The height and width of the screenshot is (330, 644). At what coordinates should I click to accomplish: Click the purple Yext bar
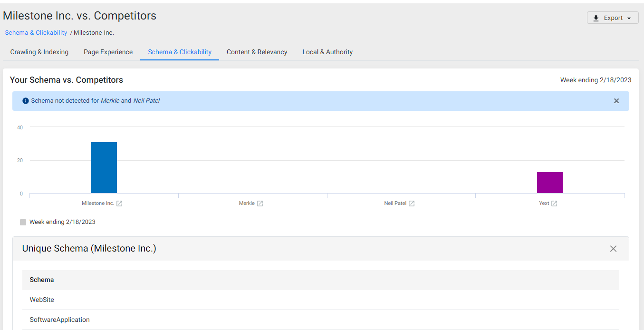(550, 183)
